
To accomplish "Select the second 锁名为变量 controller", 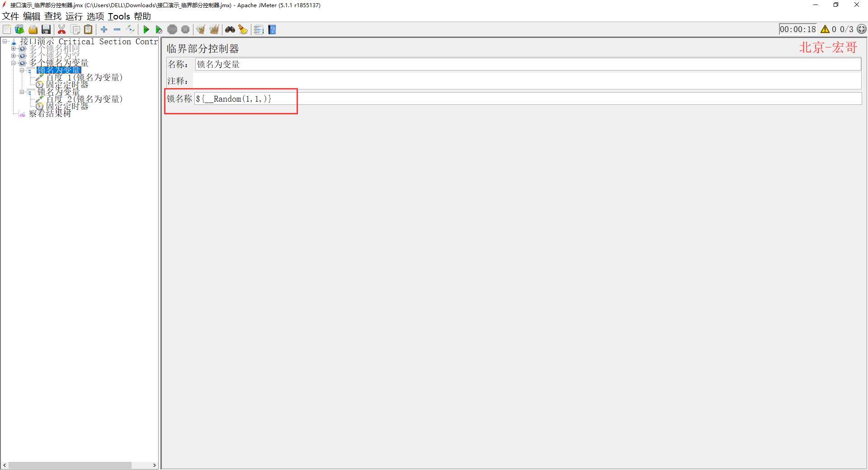I will point(58,92).
